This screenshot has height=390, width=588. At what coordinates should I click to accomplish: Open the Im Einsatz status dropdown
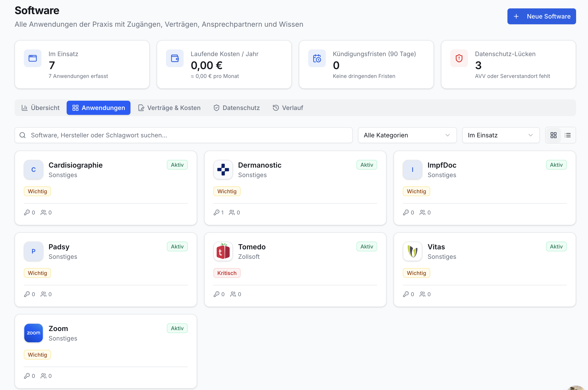tap(501, 135)
